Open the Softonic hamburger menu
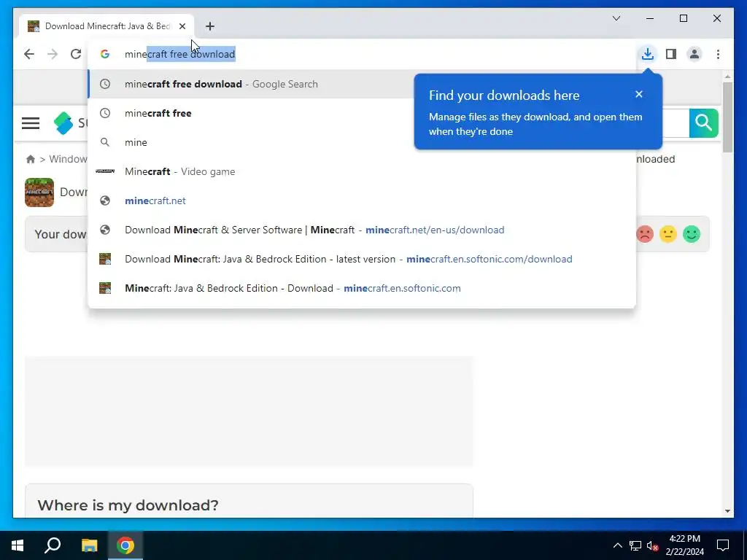Viewport: 747px width, 560px height. pyautogui.click(x=31, y=123)
